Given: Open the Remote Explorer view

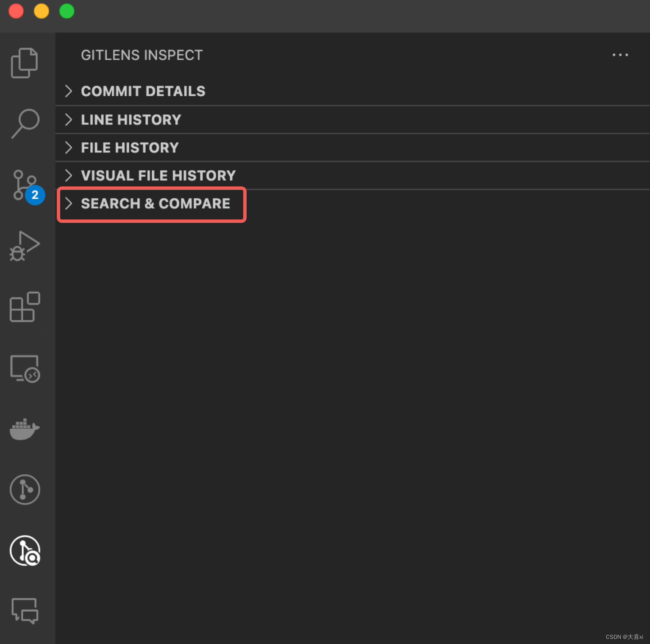Looking at the screenshot, I should click(x=25, y=369).
